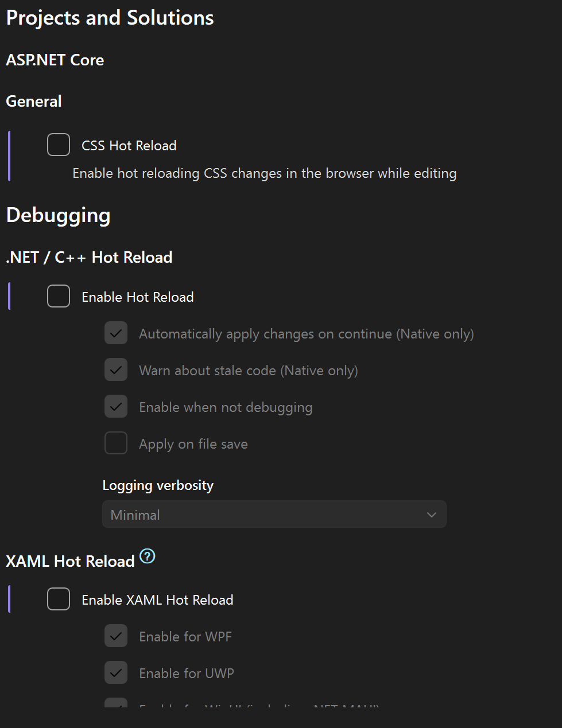Click the CSS hot reloading description text
This screenshot has width=562, height=728.
pyautogui.click(x=264, y=173)
